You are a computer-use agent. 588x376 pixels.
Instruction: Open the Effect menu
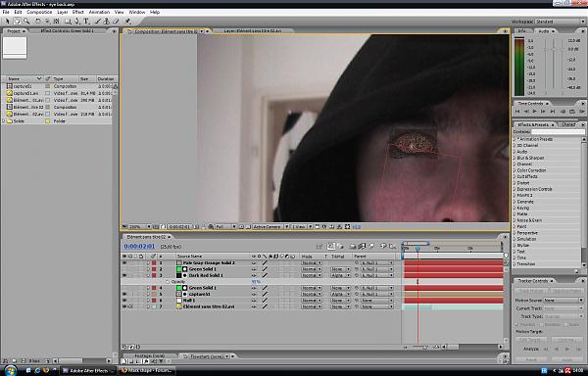[x=78, y=12]
